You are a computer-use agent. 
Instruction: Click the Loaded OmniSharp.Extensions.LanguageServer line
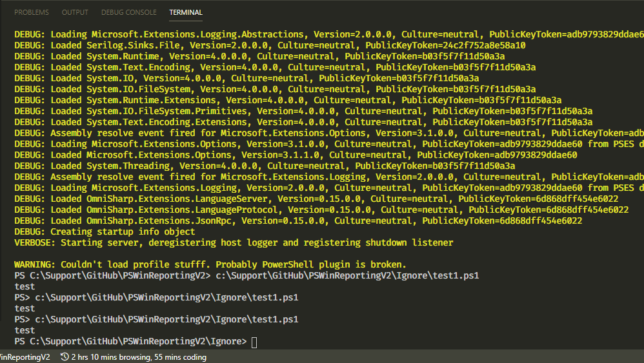316,199
